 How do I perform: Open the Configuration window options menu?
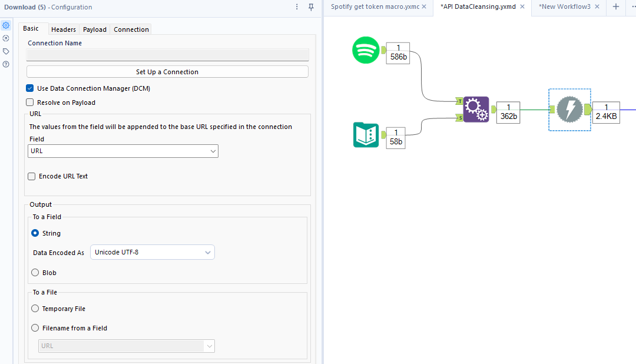[297, 7]
